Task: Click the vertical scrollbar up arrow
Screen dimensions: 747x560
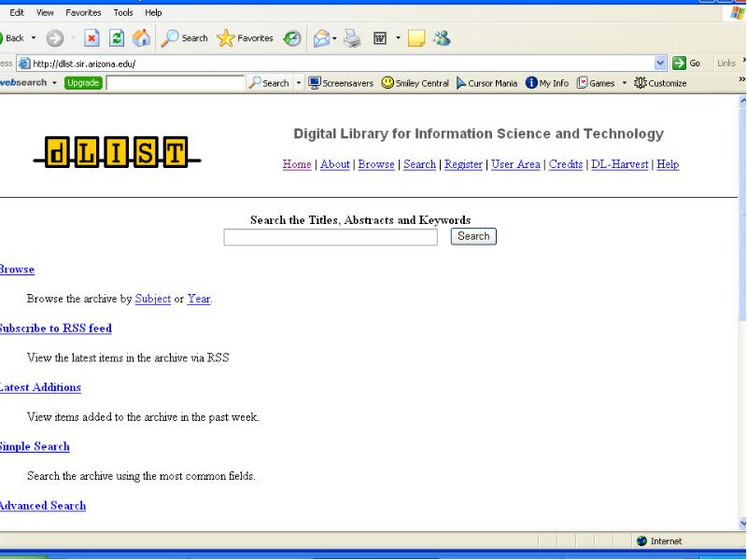Action: [742, 101]
